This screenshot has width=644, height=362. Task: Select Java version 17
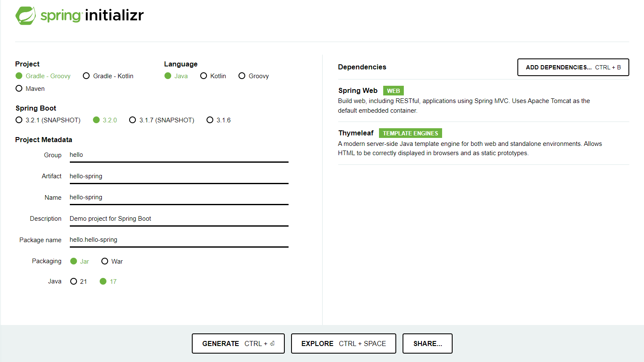tap(108, 282)
